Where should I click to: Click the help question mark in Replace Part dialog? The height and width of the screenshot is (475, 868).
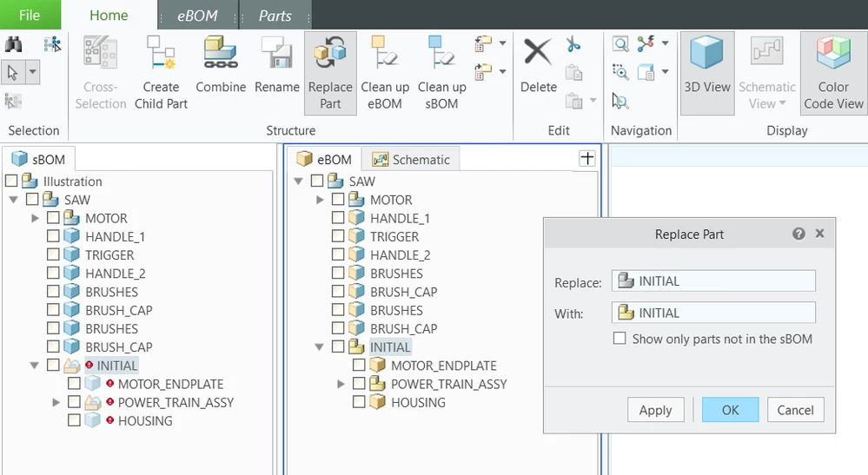(x=798, y=234)
